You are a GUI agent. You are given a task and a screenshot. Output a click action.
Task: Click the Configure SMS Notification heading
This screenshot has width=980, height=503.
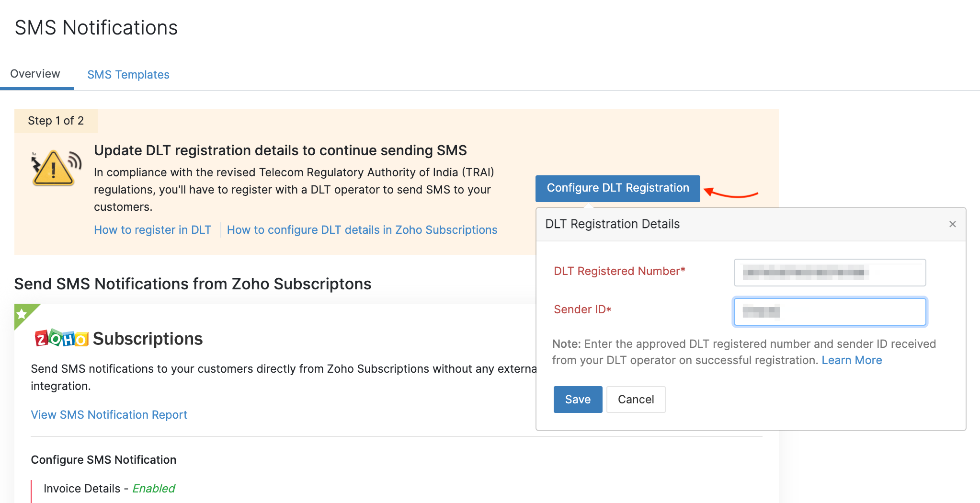click(x=103, y=459)
